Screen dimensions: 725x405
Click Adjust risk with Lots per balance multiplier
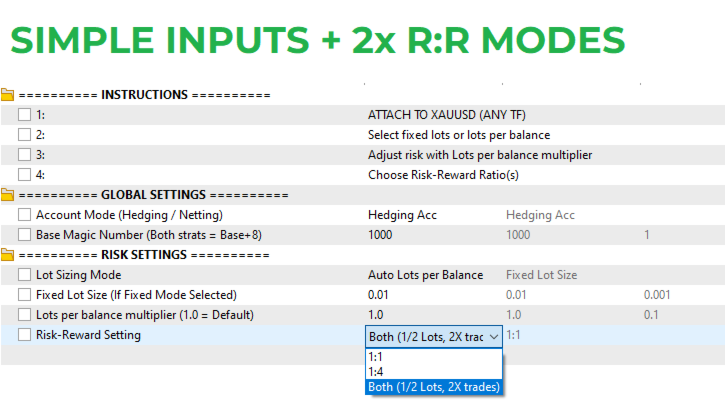pos(480,155)
